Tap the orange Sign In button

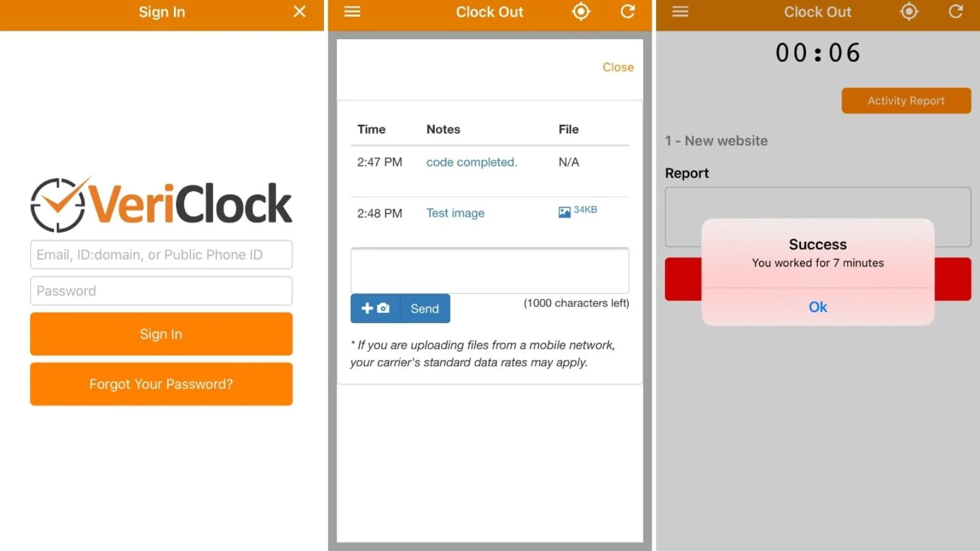[x=161, y=334]
